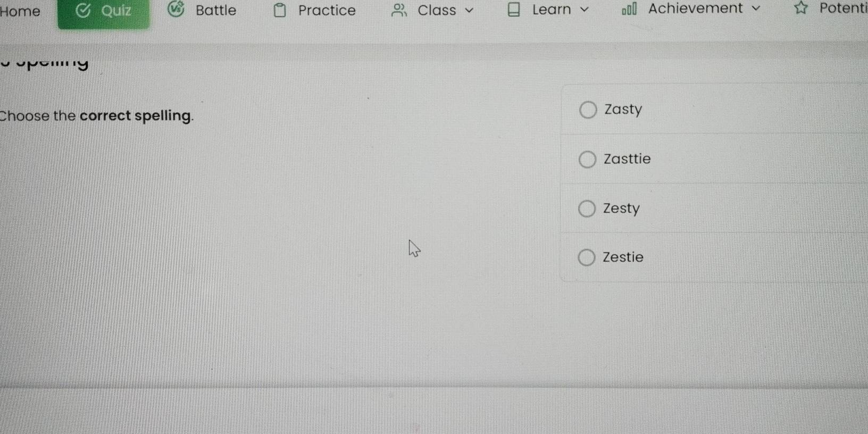868x434 pixels.
Task: Click the Battle versus icon
Action: tap(176, 9)
